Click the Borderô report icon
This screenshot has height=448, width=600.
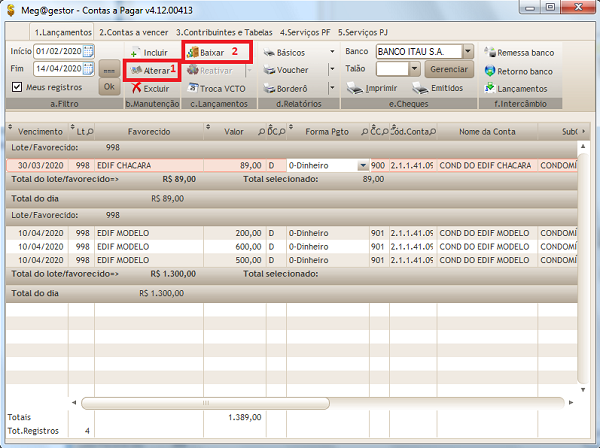click(269, 88)
